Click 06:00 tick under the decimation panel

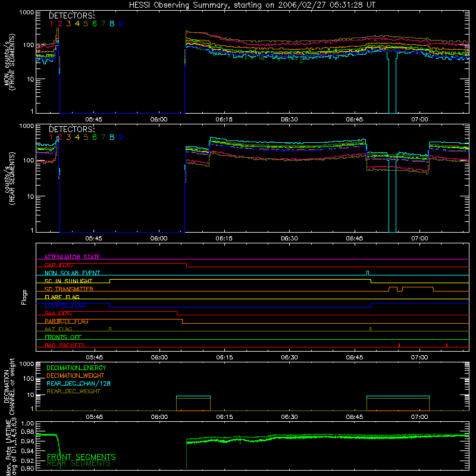(x=159, y=417)
